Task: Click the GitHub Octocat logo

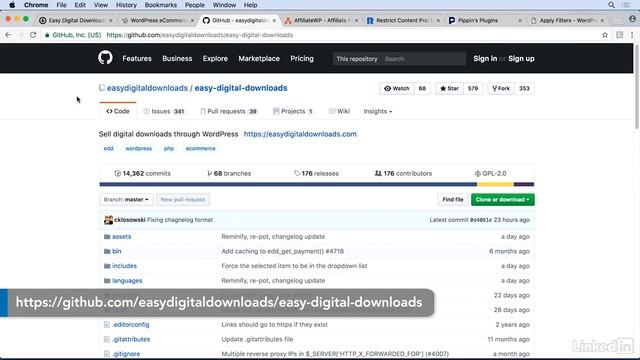Action: (x=105, y=58)
